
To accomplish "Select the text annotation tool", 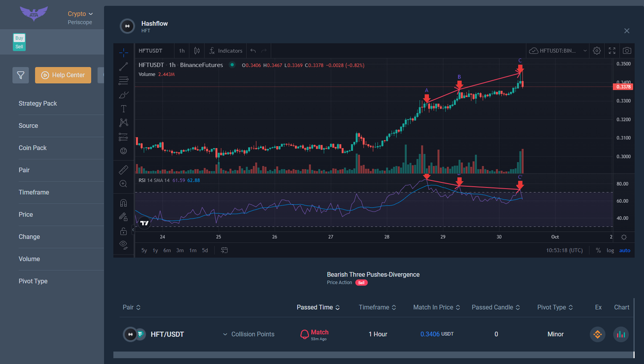I will [123, 108].
